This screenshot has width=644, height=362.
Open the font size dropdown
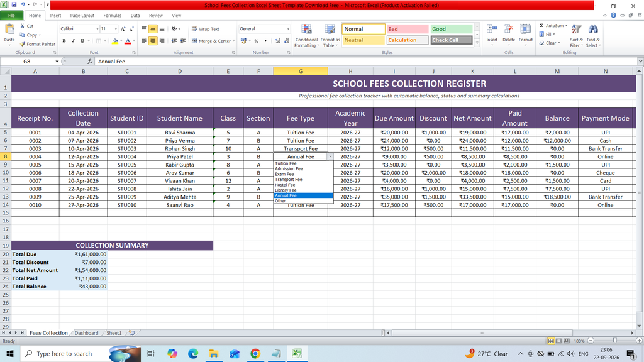coord(116,29)
